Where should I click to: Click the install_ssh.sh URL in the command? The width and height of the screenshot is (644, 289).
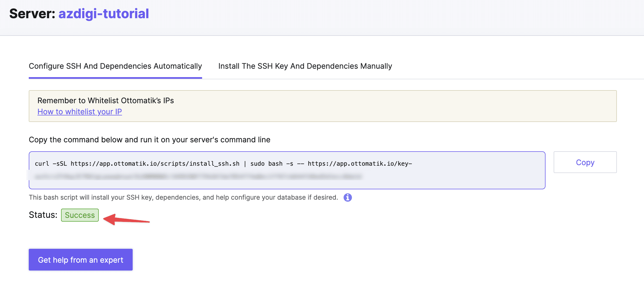tap(155, 164)
